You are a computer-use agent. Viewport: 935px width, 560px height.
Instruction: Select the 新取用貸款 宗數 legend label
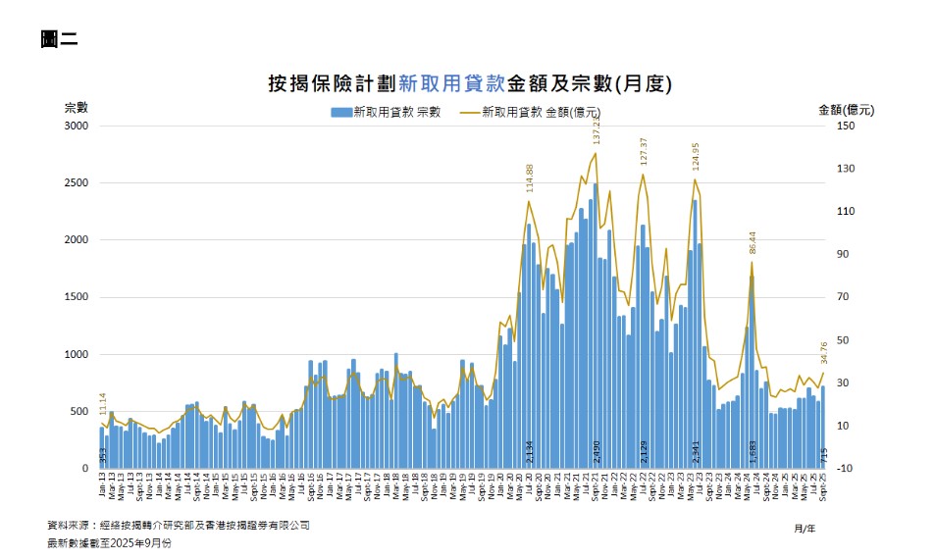[396, 113]
